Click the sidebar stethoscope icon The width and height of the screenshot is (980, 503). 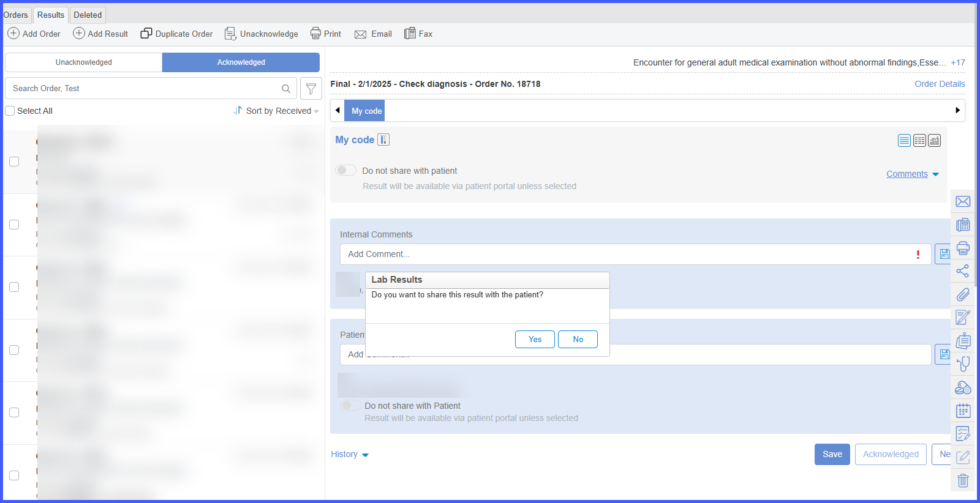tap(963, 364)
